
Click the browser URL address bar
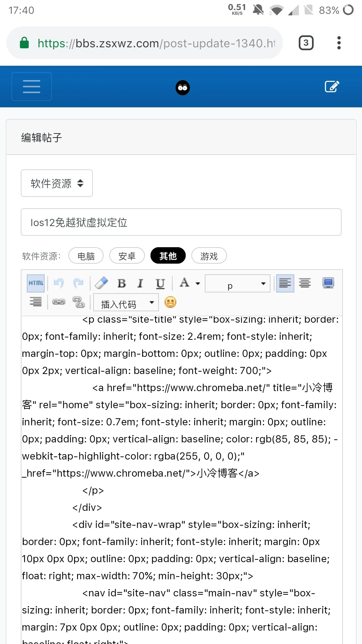pos(145,43)
